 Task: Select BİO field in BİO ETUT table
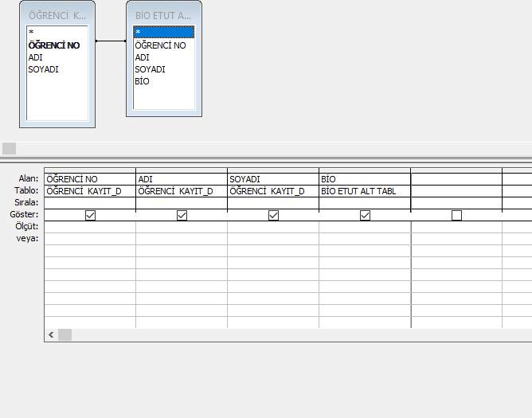tap(143, 81)
